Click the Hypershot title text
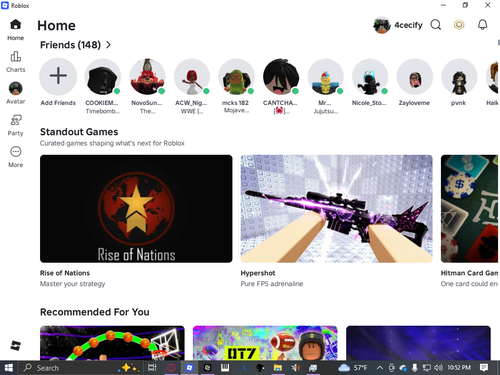 (258, 273)
